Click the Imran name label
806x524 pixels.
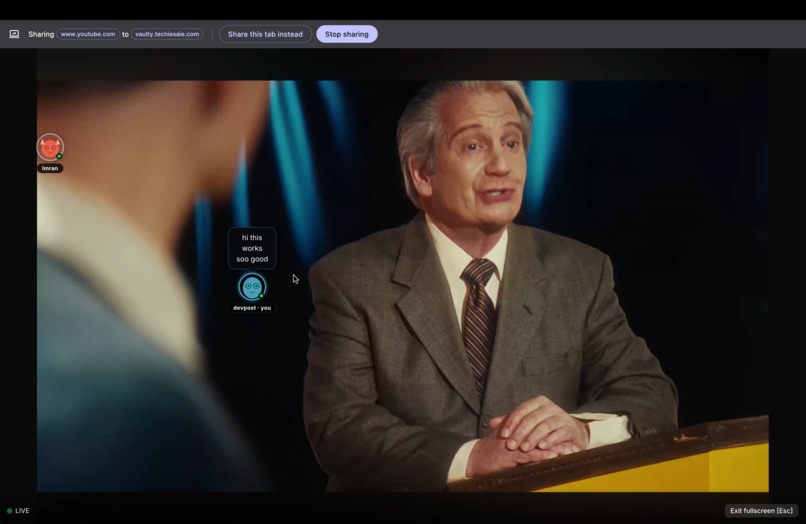[x=50, y=168]
